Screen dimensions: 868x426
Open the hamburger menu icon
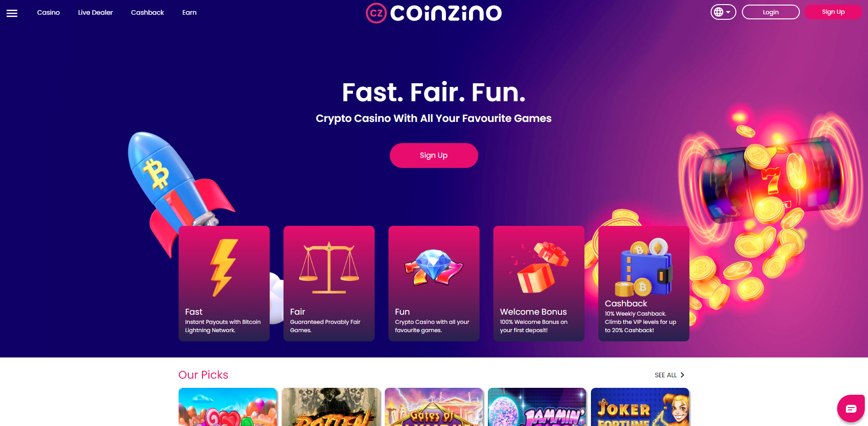(x=12, y=13)
